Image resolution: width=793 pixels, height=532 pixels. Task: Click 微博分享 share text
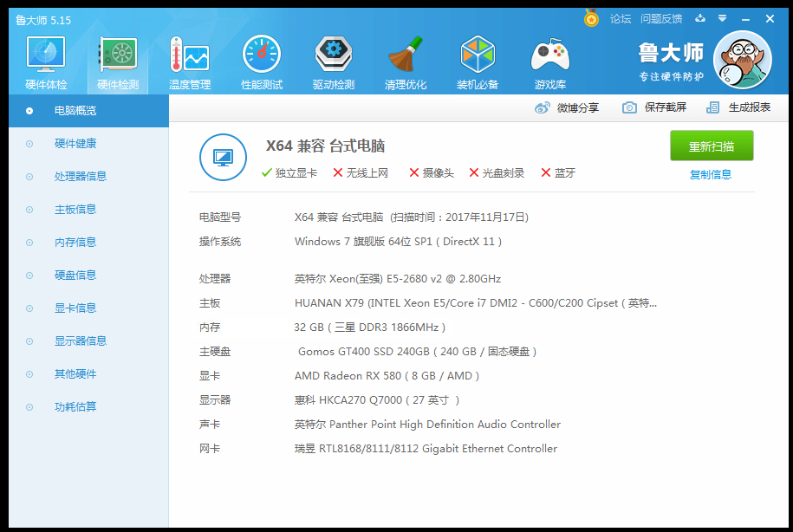tap(577, 107)
